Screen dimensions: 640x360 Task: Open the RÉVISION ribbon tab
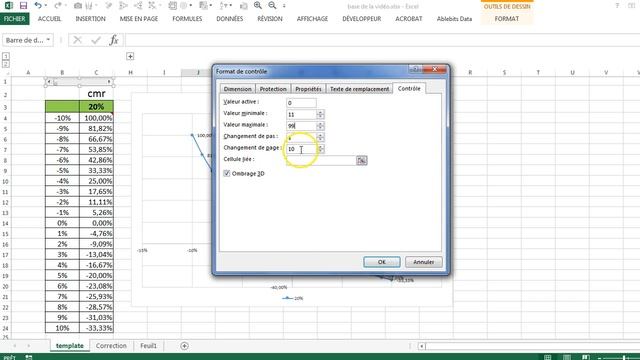tap(270, 19)
